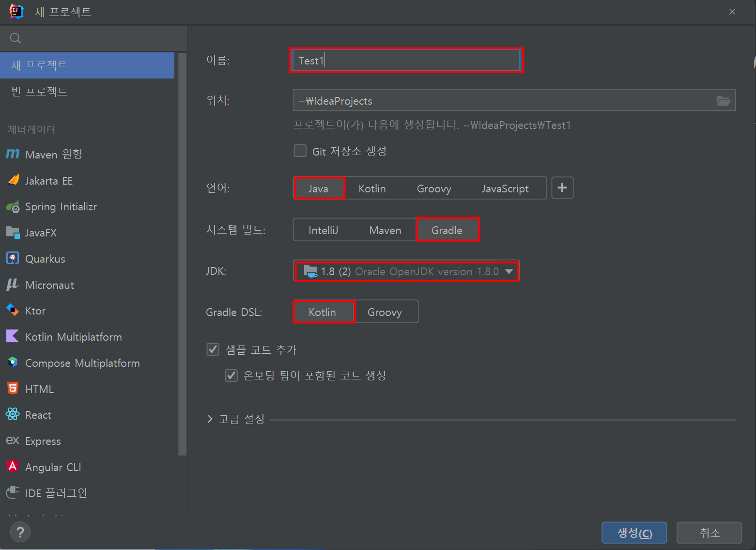Screen dimensions: 756x550
Task: Click the 취소 cancel button
Action: (x=709, y=533)
